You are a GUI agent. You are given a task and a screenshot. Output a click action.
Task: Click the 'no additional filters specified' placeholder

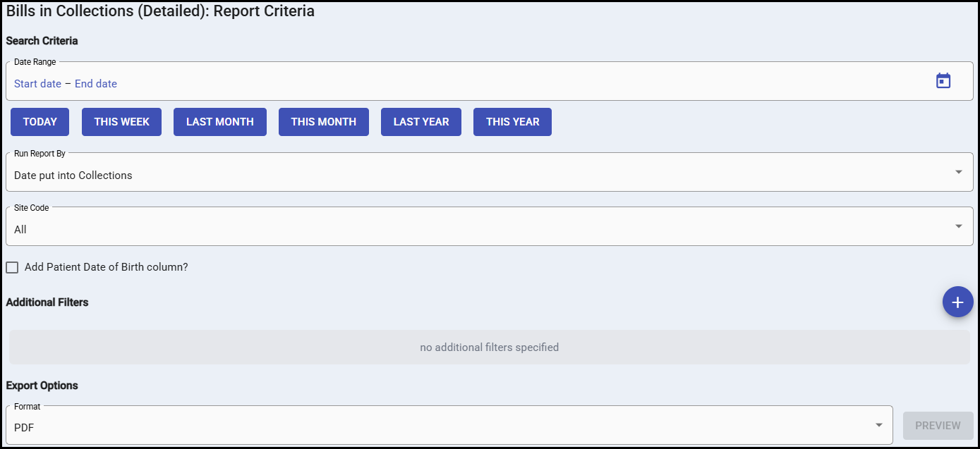point(489,347)
